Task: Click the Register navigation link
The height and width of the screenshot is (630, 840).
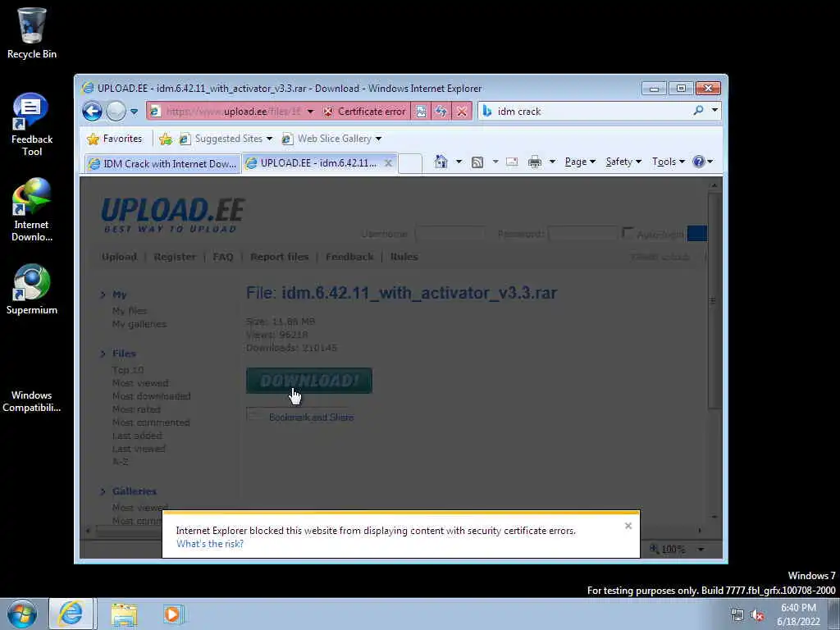Action: pyautogui.click(x=175, y=257)
